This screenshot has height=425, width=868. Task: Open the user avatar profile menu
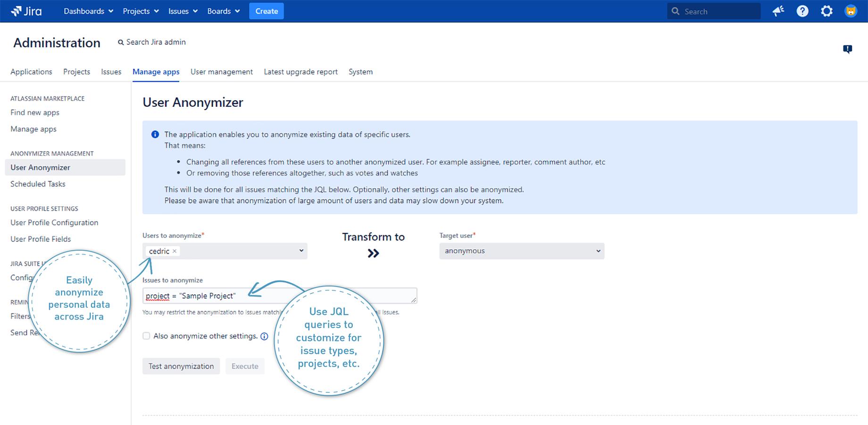[x=851, y=11]
